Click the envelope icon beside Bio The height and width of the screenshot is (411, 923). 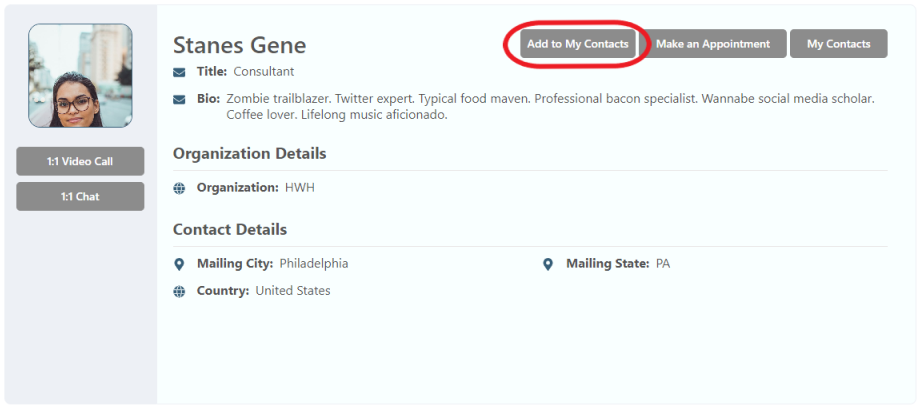tap(179, 100)
